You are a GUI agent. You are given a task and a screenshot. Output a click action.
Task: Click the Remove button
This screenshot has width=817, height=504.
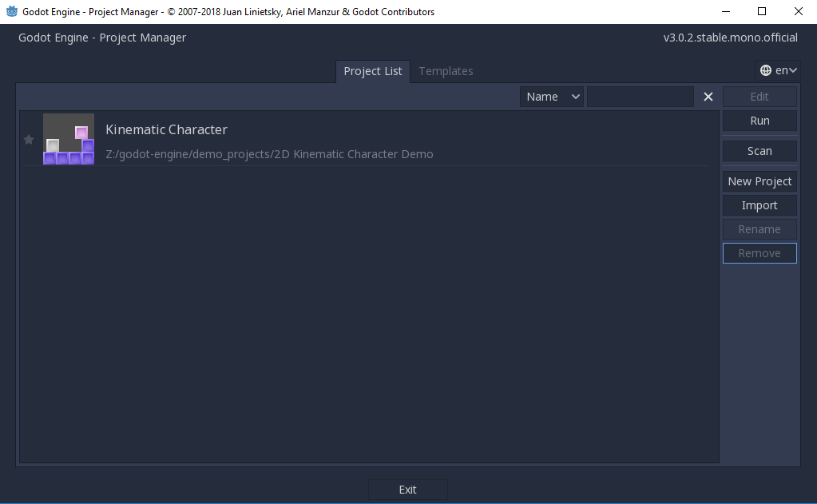click(759, 252)
